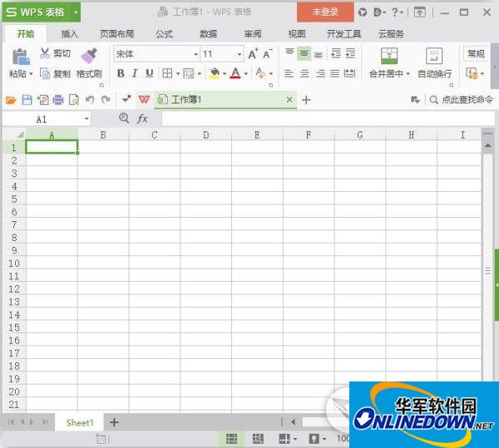Increase font size with the larger A
The width and height of the screenshot is (499, 448).
[x=253, y=54]
